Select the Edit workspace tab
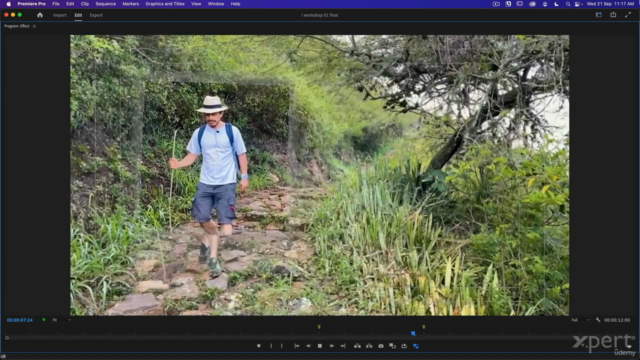Screen dimensions: 640x360 tap(78, 15)
